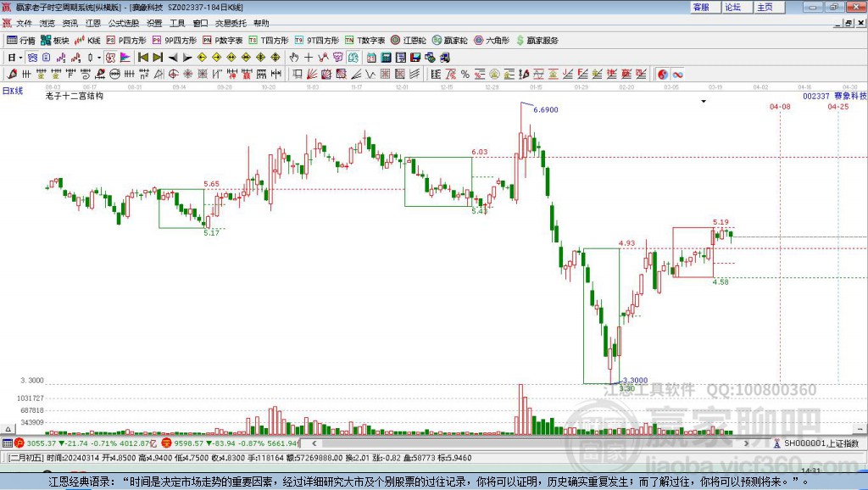Click the truck icon in toolbar

click(x=444, y=58)
